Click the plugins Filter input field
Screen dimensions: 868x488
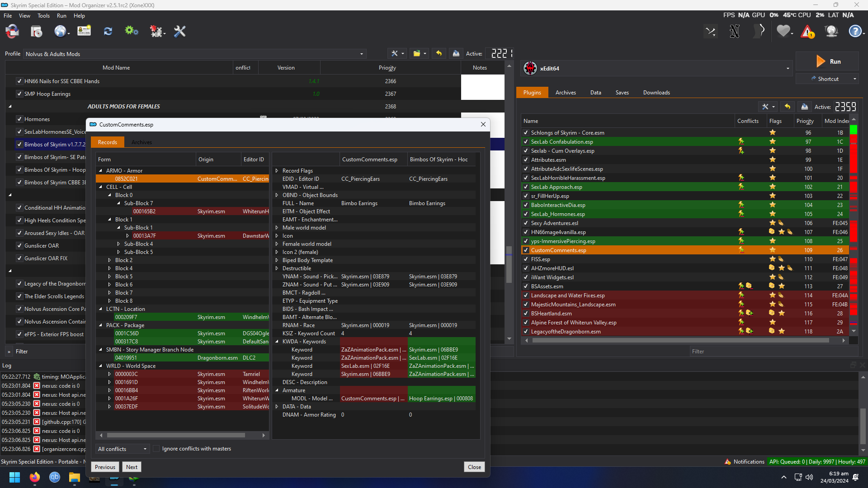[773, 352]
